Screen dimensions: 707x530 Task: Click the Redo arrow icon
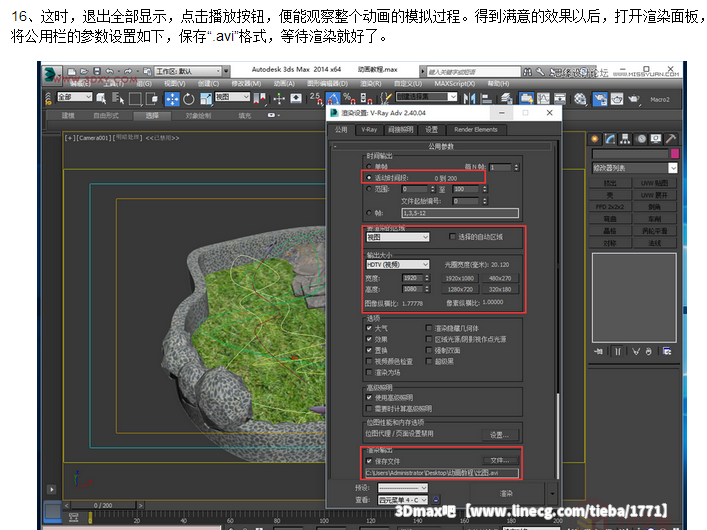(128, 71)
